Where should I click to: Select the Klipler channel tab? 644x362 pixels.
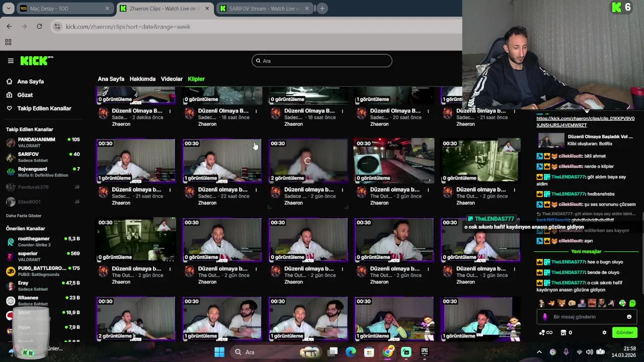point(196,79)
